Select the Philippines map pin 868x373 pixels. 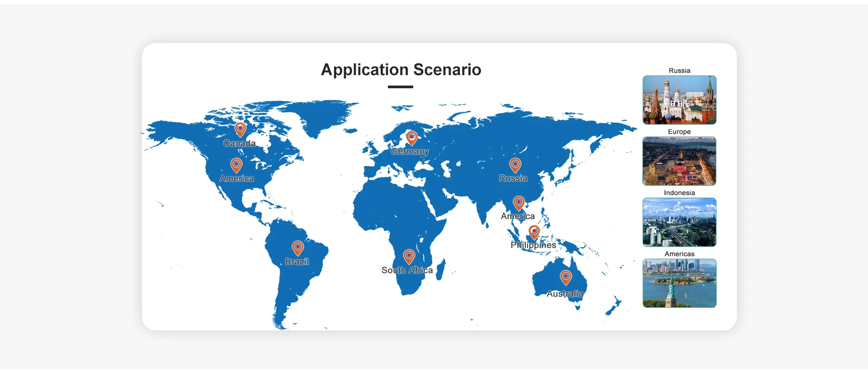534,232
